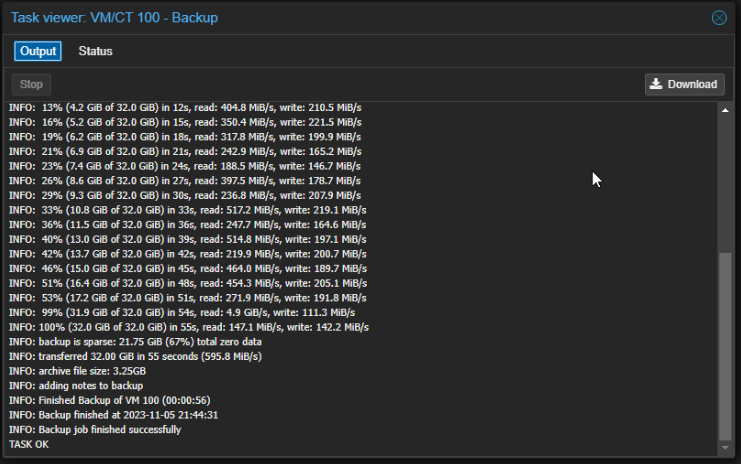The height and width of the screenshot is (464, 741).
Task: Click the backup finished timestamp line
Action: point(114,414)
